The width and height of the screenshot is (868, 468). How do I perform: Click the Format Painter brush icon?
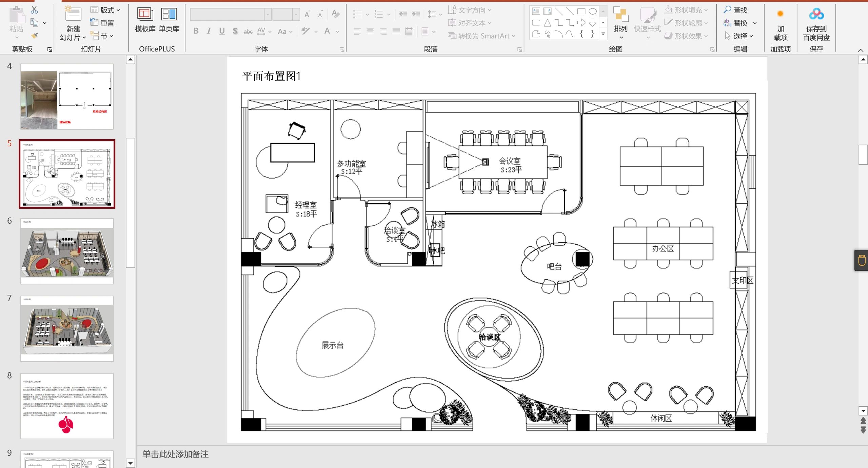point(34,36)
